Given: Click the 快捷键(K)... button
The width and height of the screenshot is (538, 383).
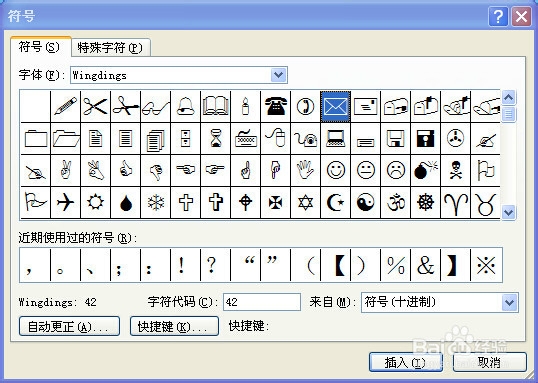Looking at the screenshot, I should pos(174,326).
